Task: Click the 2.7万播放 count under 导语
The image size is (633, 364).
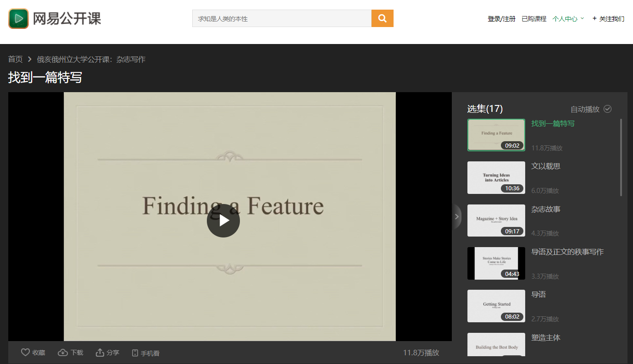Action: [x=545, y=319]
